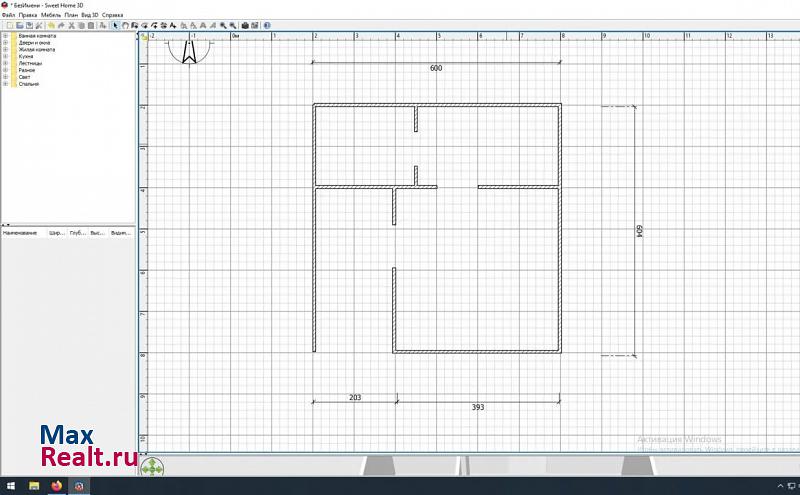Click the blue Help icon
Image resolution: width=800 pixels, height=495 pixels.
click(x=265, y=25)
